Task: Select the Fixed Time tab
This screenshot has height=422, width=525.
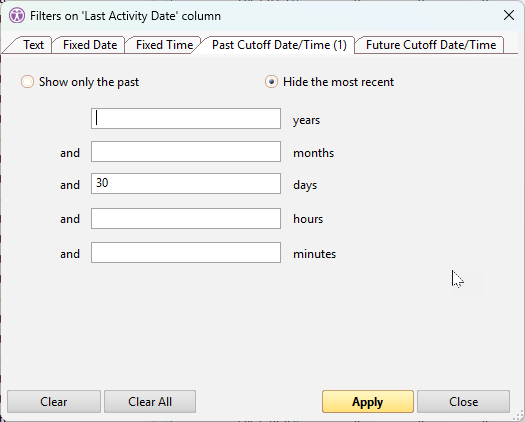Action: (164, 45)
